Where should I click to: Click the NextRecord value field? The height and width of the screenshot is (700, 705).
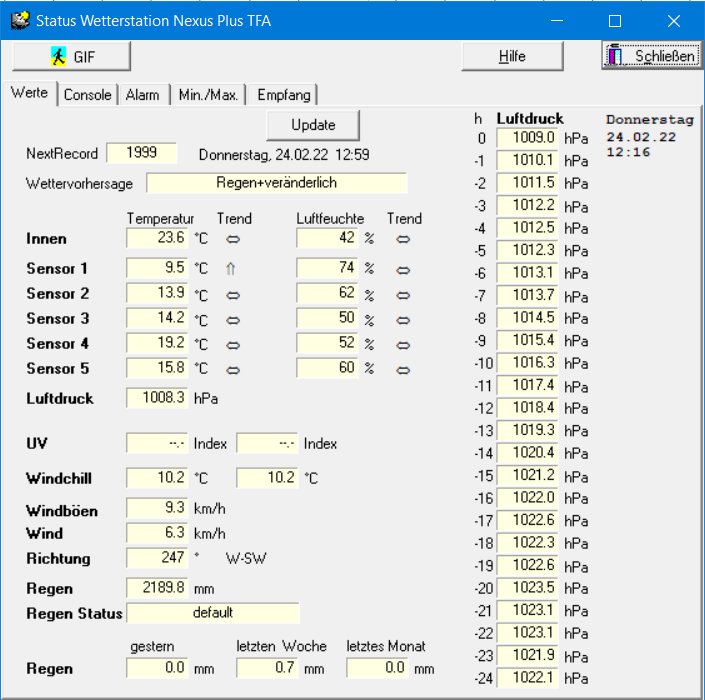click(141, 154)
